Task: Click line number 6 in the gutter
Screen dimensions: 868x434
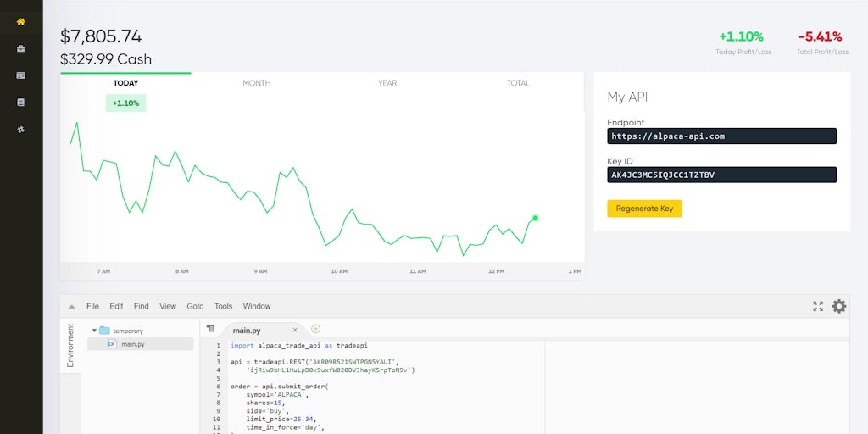Action: coord(218,387)
